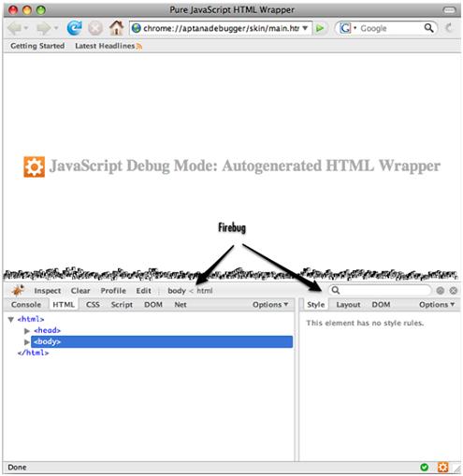This screenshot has height=476, width=463.
Task: Open the search engine chooser dropdown arrow
Action: (354, 28)
